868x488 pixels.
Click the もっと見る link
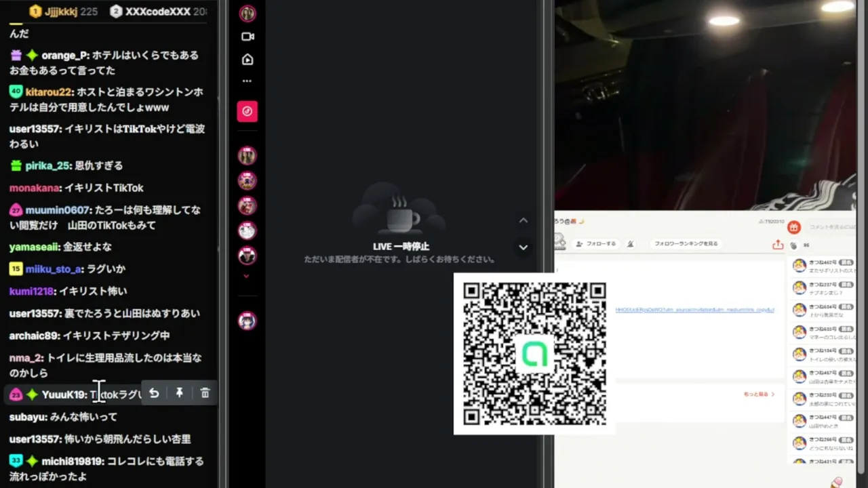click(758, 394)
